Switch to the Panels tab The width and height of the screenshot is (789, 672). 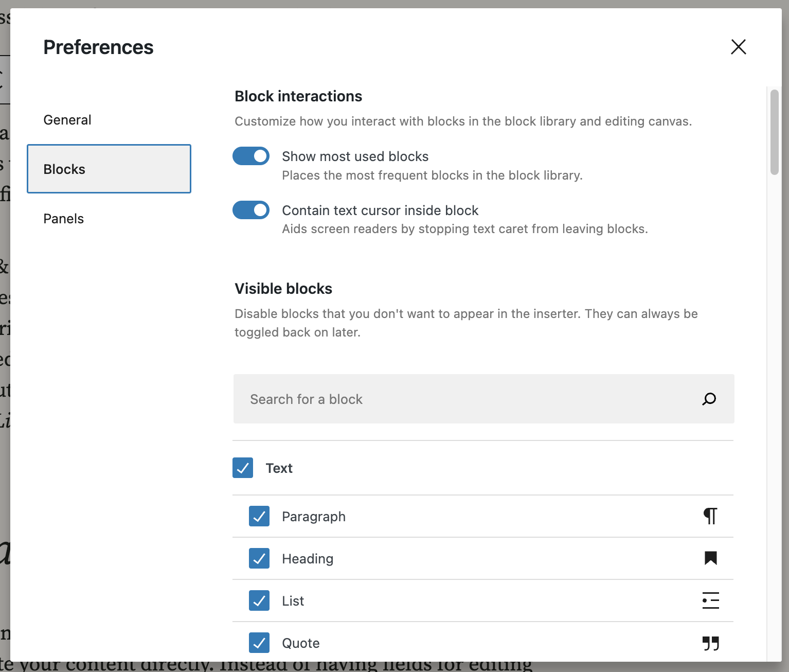click(109, 219)
